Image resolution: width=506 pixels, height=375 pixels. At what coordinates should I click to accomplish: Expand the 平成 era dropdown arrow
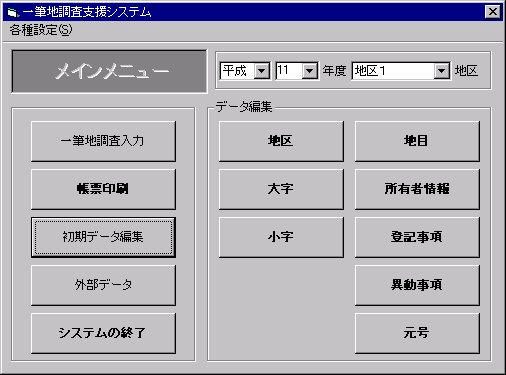click(262, 71)
